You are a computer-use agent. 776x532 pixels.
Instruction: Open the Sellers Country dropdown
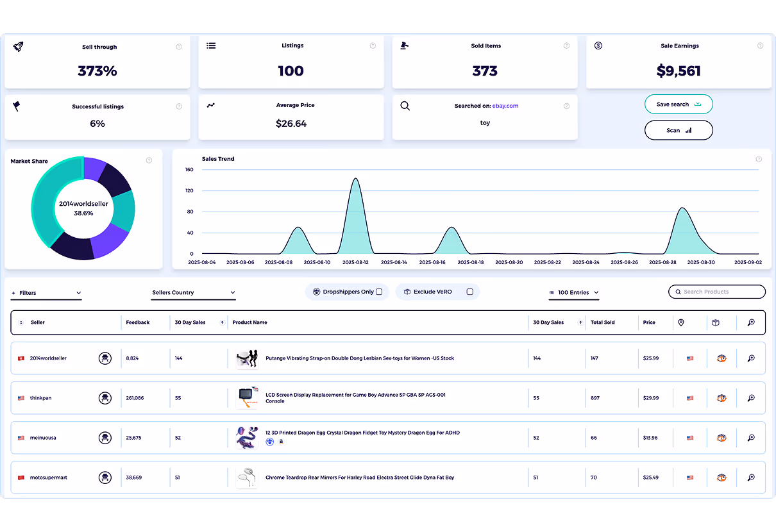pos(194,293)
